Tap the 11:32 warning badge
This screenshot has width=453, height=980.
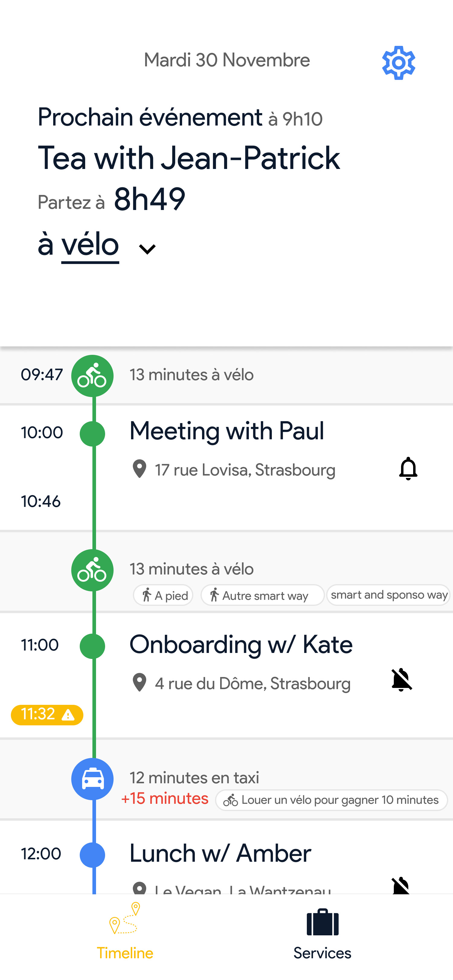pyautogui.click(x=47, y=715)
